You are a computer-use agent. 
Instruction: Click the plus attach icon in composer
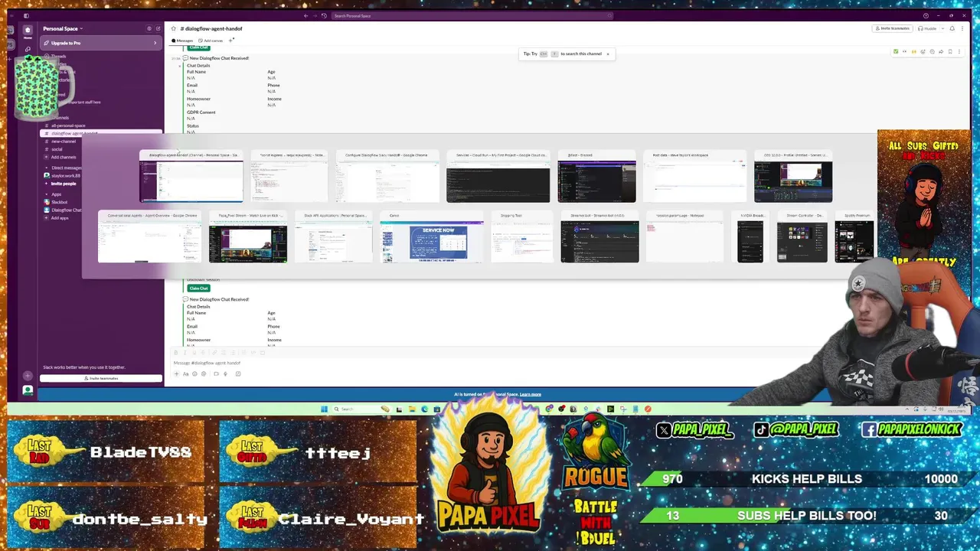tap(176, 373)
